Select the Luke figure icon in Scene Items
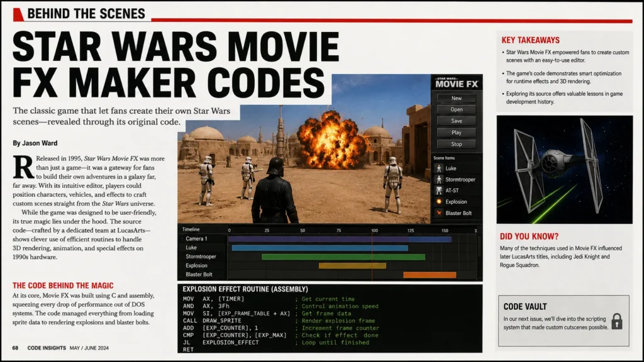The width and height of the screenshot is (644, 362). (439, 168)
